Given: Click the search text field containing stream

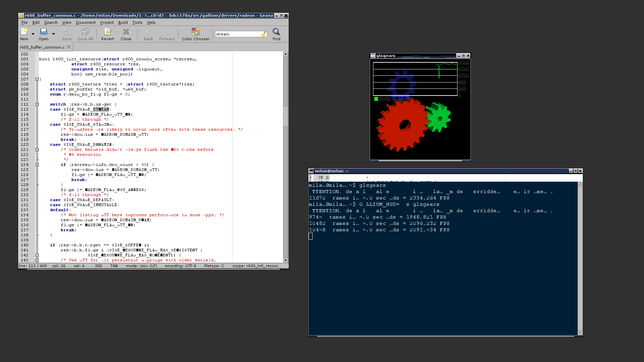Looking at the screenshot, I should [237, 34].
